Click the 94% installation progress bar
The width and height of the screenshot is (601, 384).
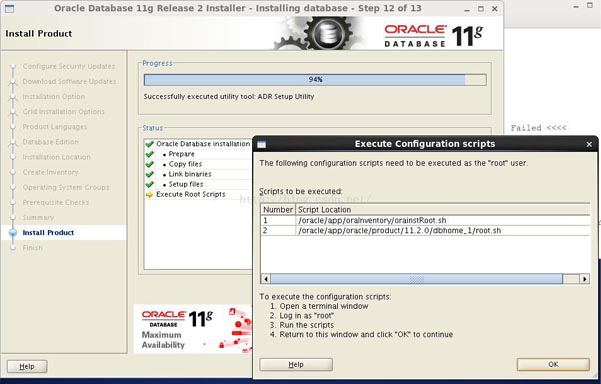315,80
